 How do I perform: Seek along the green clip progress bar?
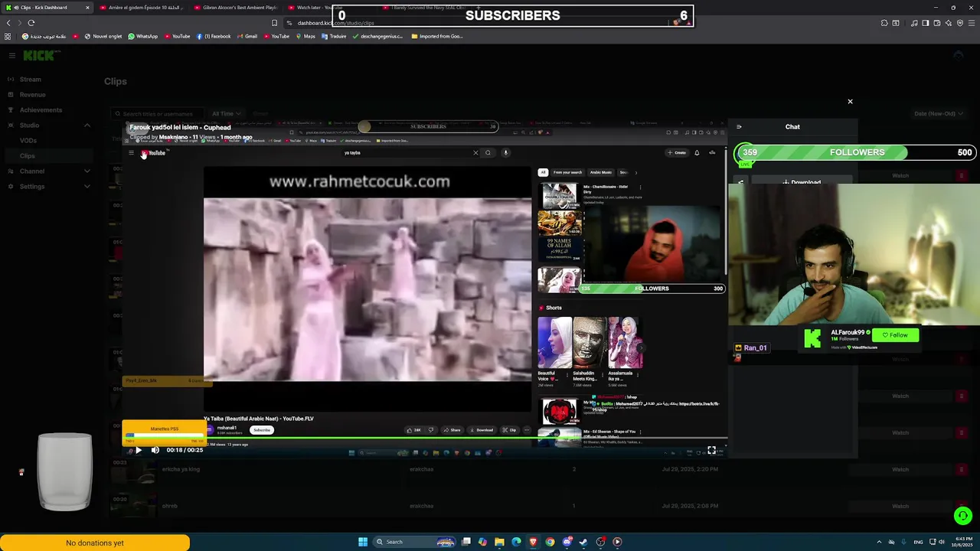pyautogui.click(x=425, y=439)
